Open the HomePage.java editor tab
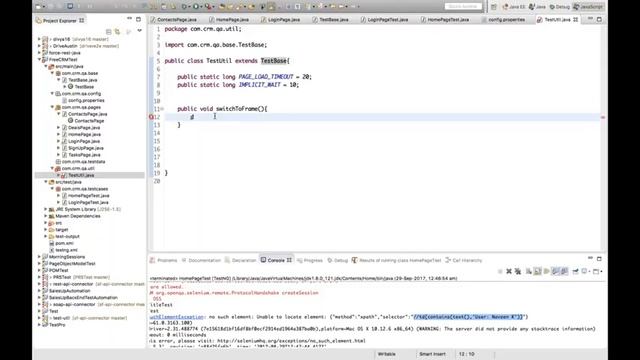The width and height of the screenshot is (640, 360). click(x=229, y=20)
